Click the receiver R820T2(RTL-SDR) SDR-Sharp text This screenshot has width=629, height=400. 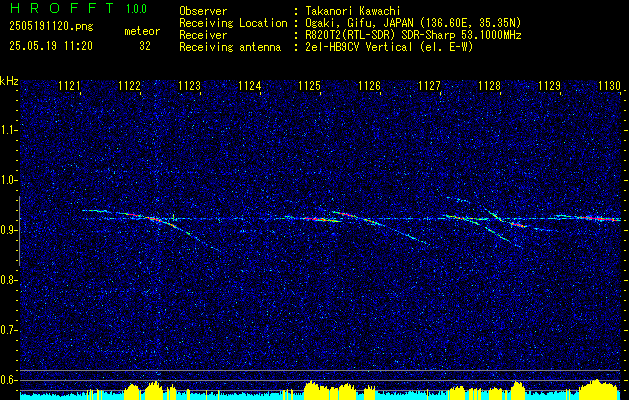click(414, 35)
